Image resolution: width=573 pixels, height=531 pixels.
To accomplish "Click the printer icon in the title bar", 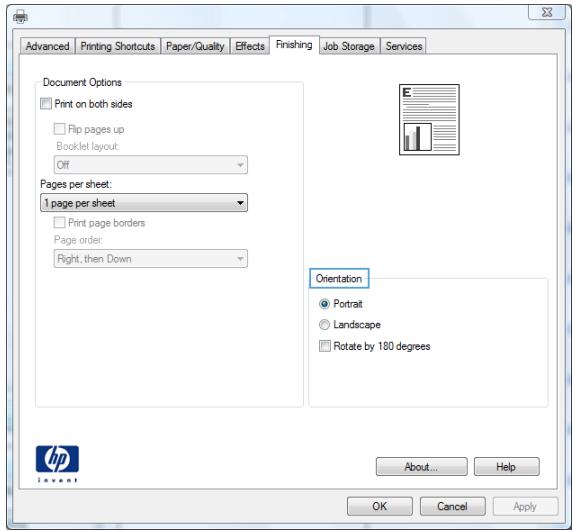I will [20, 16].
